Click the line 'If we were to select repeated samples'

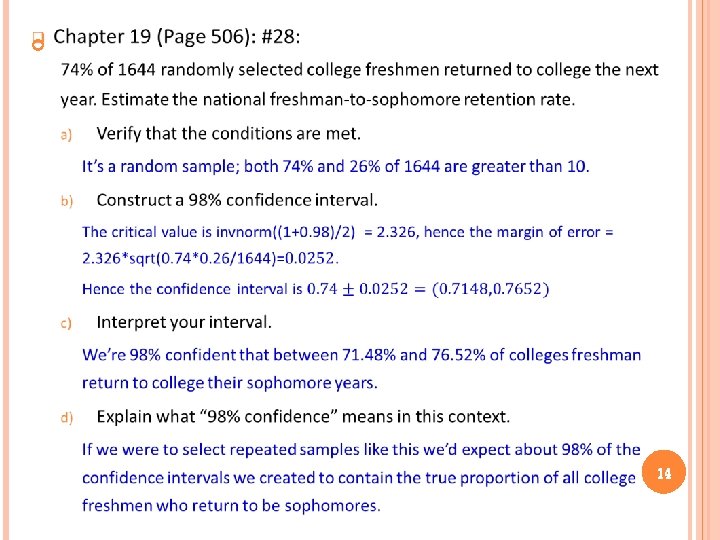click(x=361, y=450)
